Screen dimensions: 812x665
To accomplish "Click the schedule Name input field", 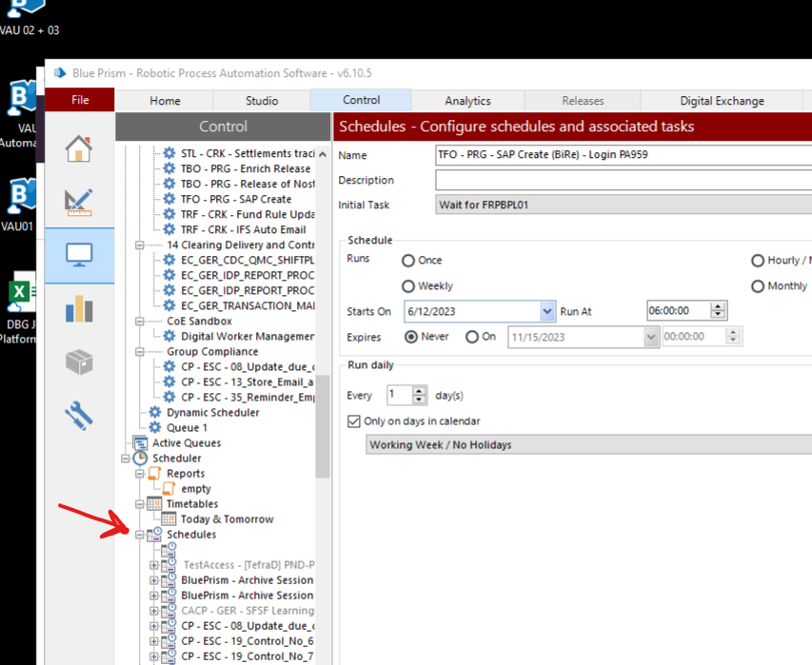I will pos(623,155).
